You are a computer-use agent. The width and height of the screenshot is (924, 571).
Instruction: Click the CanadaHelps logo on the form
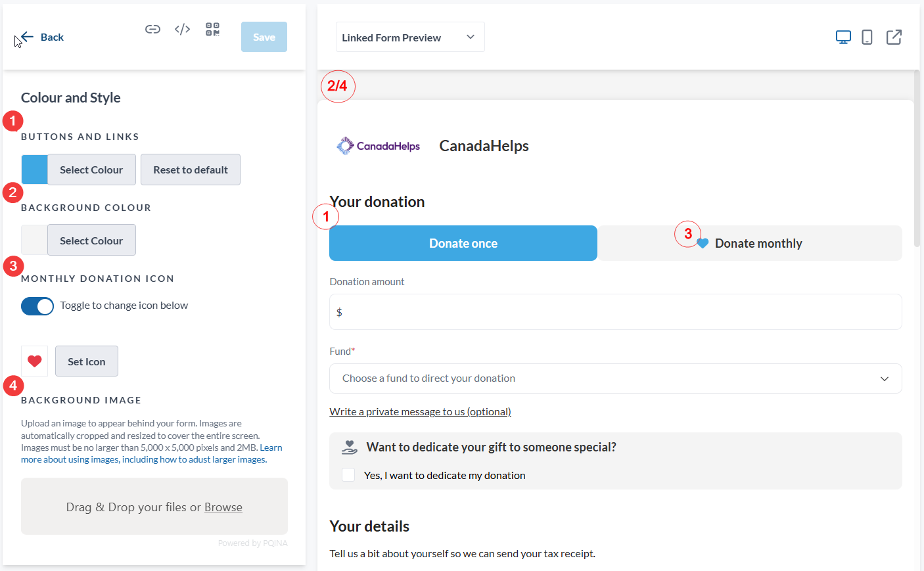tap(379, 145)
